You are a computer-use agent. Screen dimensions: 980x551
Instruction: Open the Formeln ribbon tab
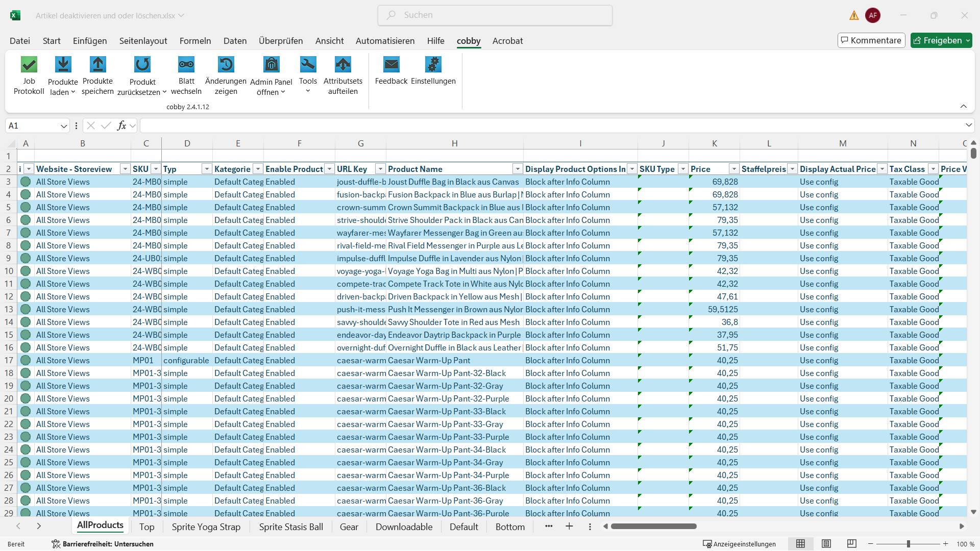pos(195,41)
